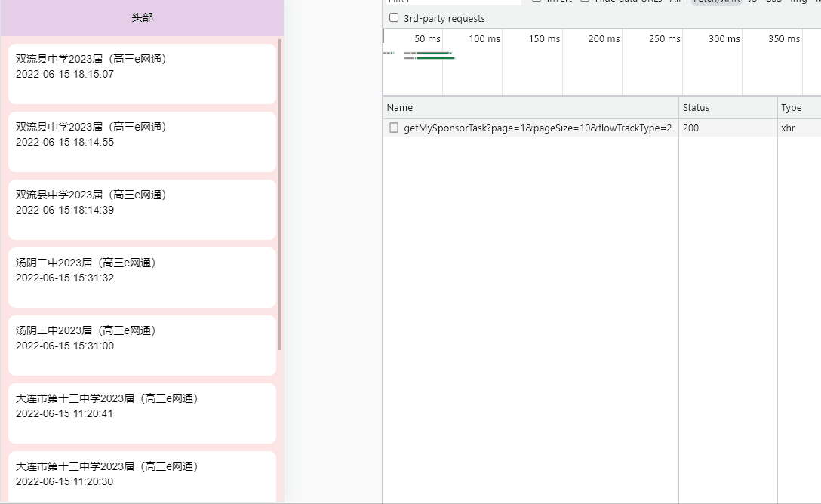Click the 50 ms timeline mark
Screen dimensions: 821x504
(x=427, y=38)
